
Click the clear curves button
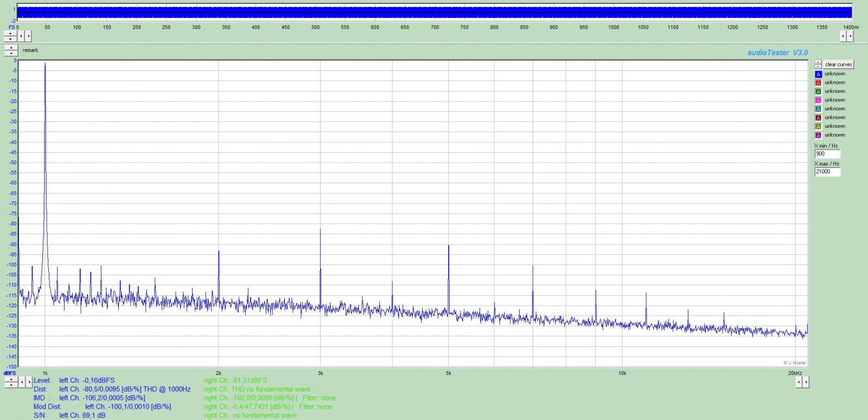tap(839, 64)
